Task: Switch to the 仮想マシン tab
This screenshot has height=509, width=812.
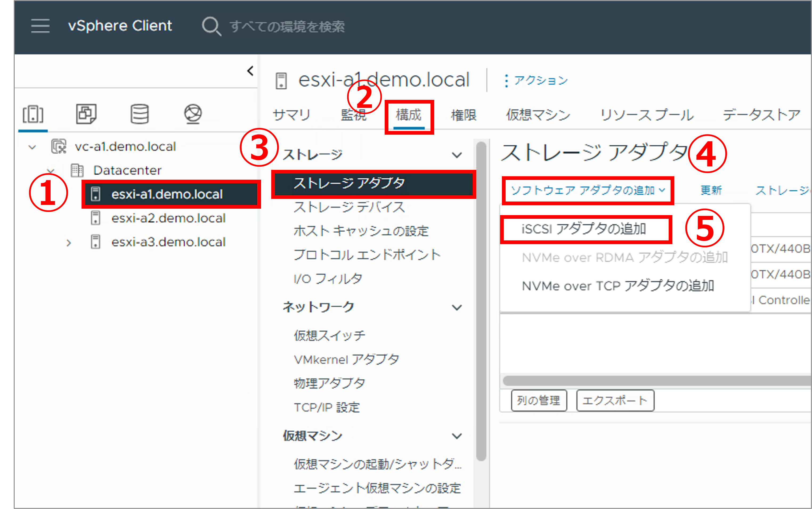Action: pyautogui.click(x=538, y=115)
